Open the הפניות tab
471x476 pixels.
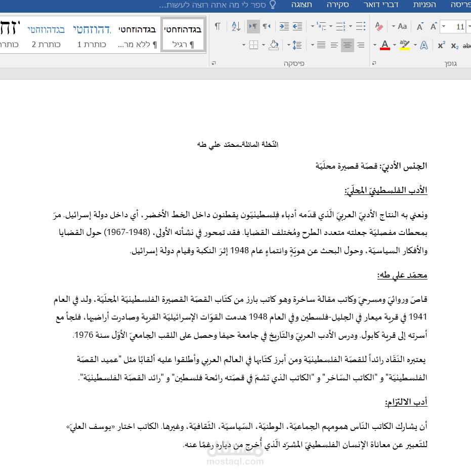coord(424,5)
